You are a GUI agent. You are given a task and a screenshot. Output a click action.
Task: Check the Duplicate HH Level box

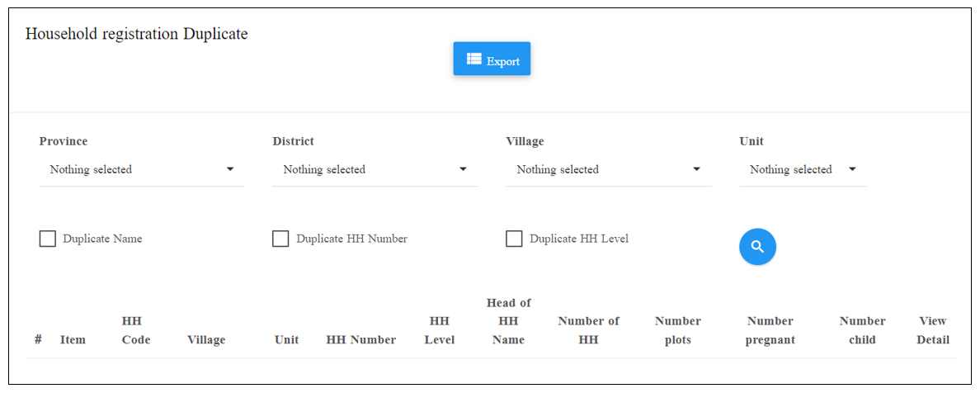tap(514, 239)
